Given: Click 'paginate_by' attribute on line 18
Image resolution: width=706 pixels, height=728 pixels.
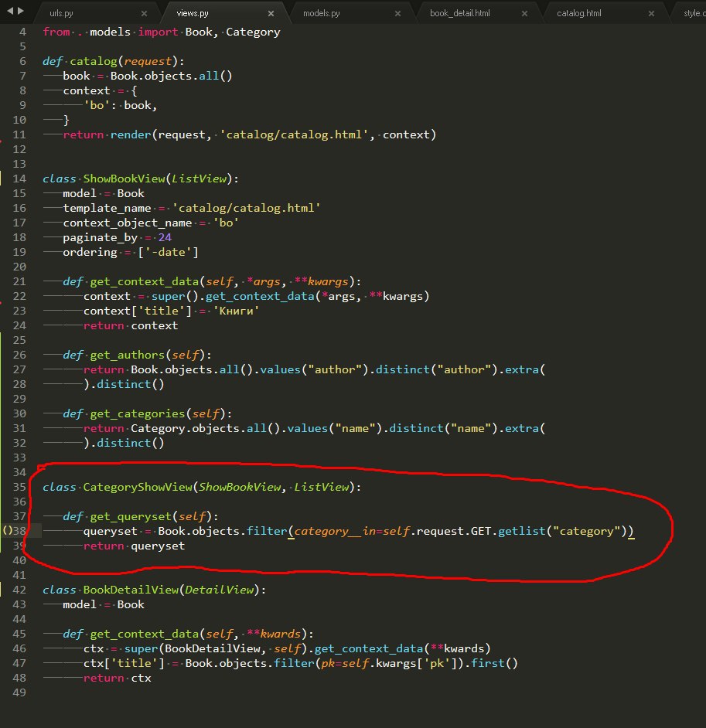Looking at the screenshot, I should pos(101,238).
